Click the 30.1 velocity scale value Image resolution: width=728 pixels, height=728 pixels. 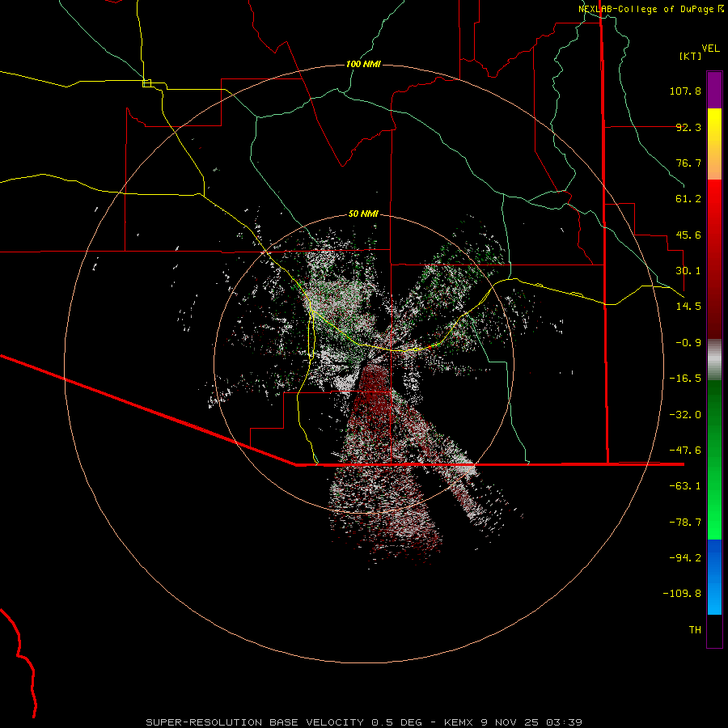click(688, 271)
